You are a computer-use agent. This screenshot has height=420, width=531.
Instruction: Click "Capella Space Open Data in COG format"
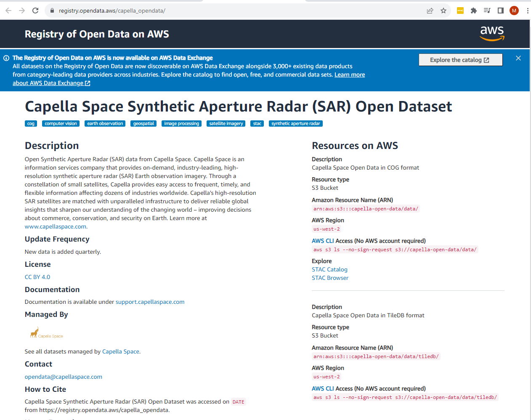366,167
